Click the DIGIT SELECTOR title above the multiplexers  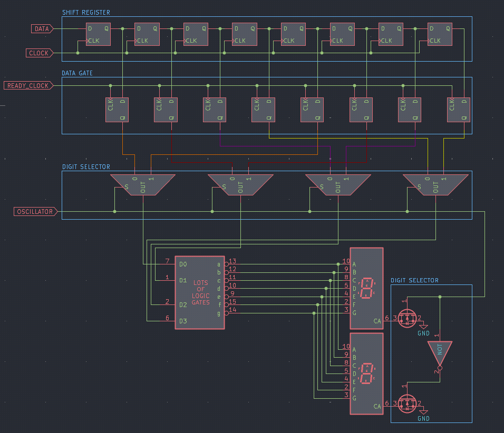coord(86,166)
